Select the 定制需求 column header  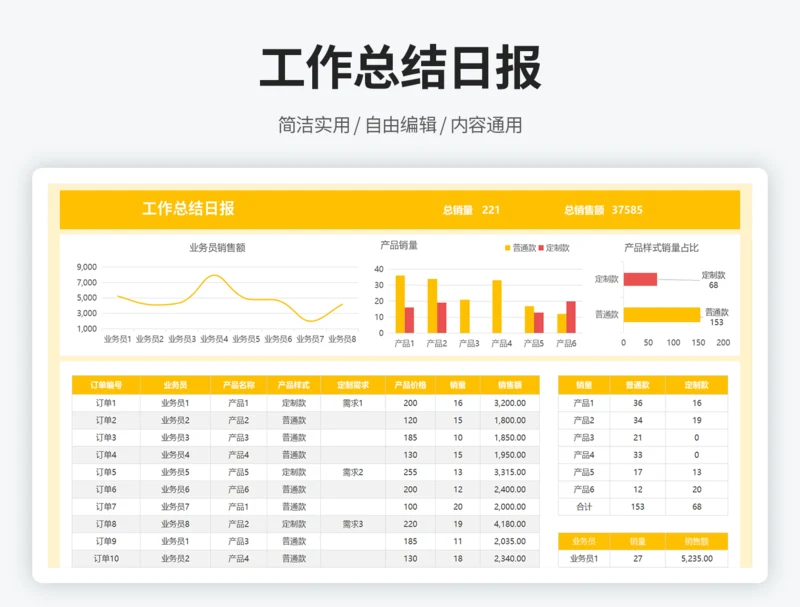click(352, 385)
